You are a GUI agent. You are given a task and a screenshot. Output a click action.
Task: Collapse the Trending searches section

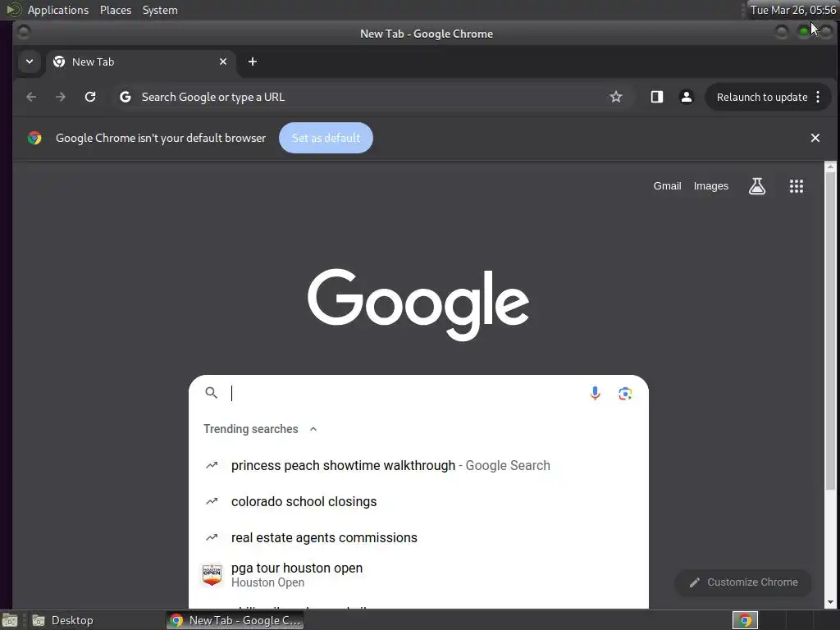313,429
